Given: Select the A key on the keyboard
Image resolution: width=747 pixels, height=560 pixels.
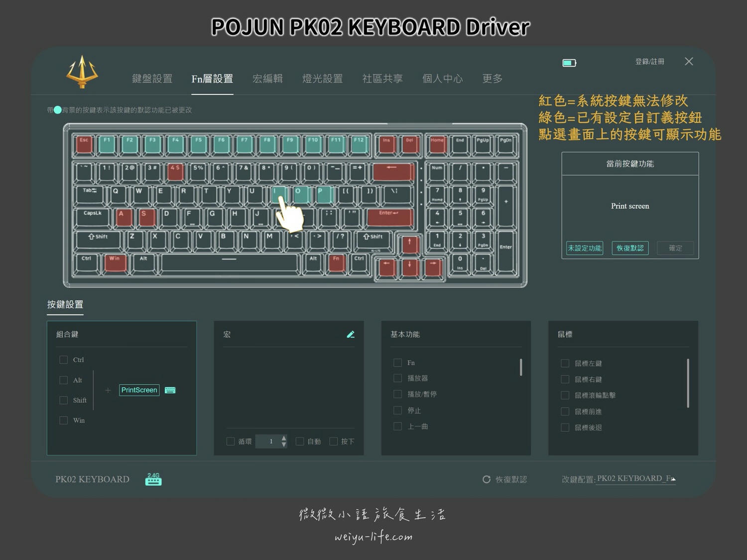Looking at the screenshot, I should (123, 218).
